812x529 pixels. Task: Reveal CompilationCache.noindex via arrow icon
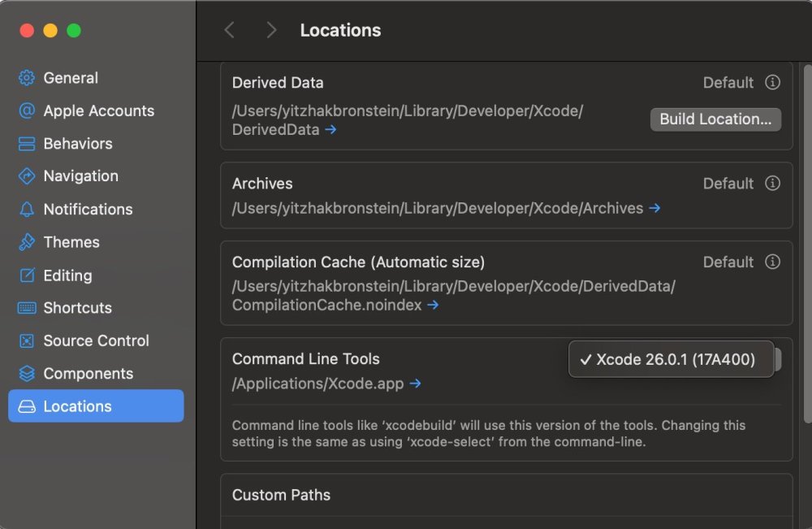(433, 306)
